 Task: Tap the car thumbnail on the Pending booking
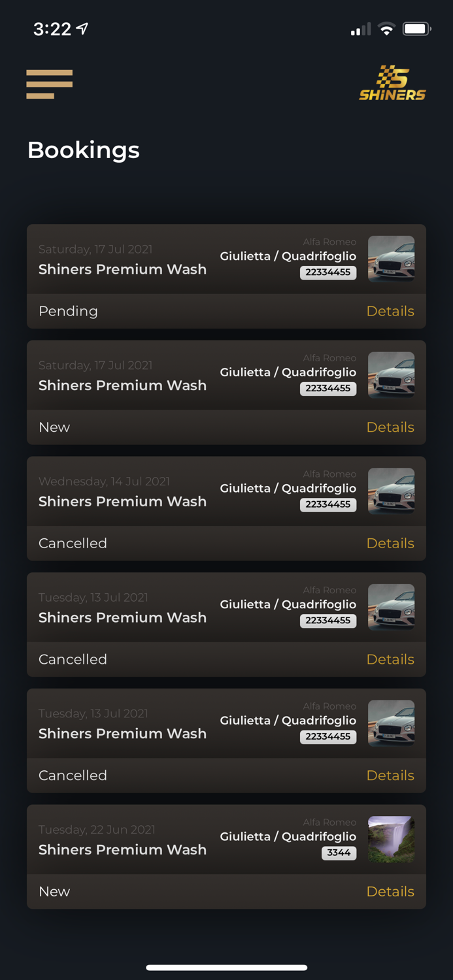391,258
